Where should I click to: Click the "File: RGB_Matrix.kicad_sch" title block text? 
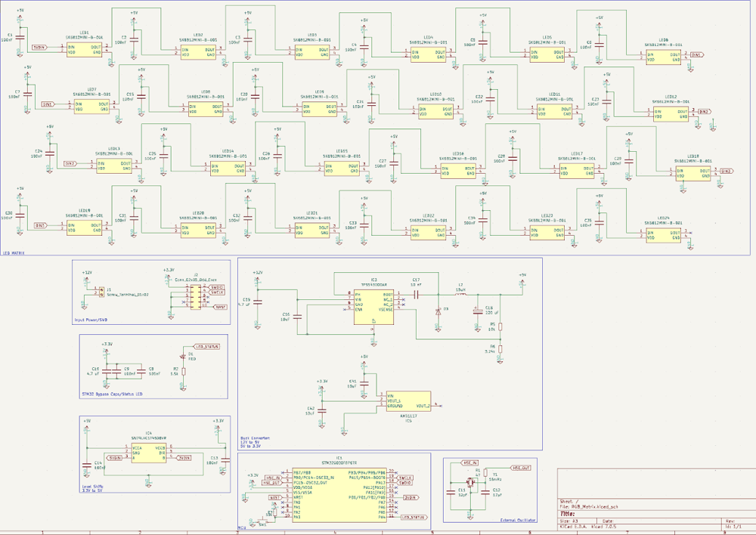pyautogui.click(x=588, y=506)
